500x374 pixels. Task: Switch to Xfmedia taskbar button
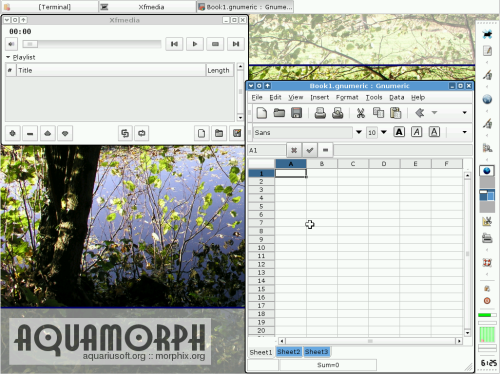click(x=147, y=7)
